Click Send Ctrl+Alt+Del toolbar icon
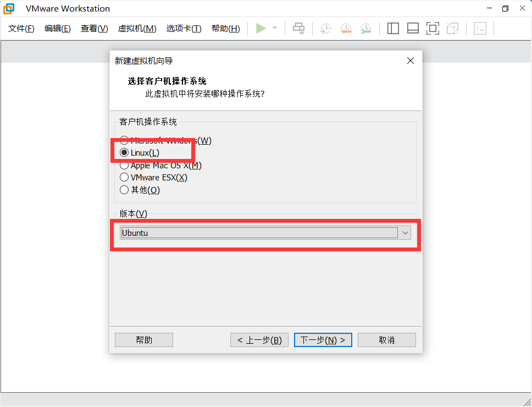Image resolution: width=532 pixels, height=407 pixels. tap(298, 29)
